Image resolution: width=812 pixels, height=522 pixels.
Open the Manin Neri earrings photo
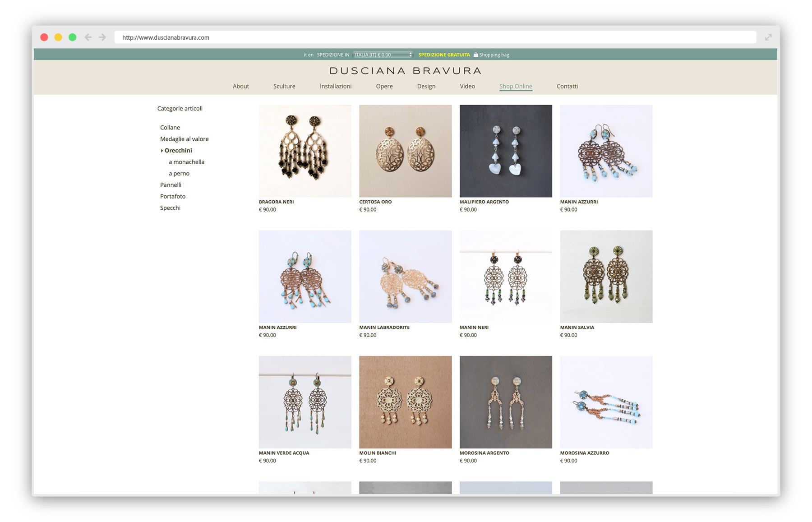click(x=506, y=277)
